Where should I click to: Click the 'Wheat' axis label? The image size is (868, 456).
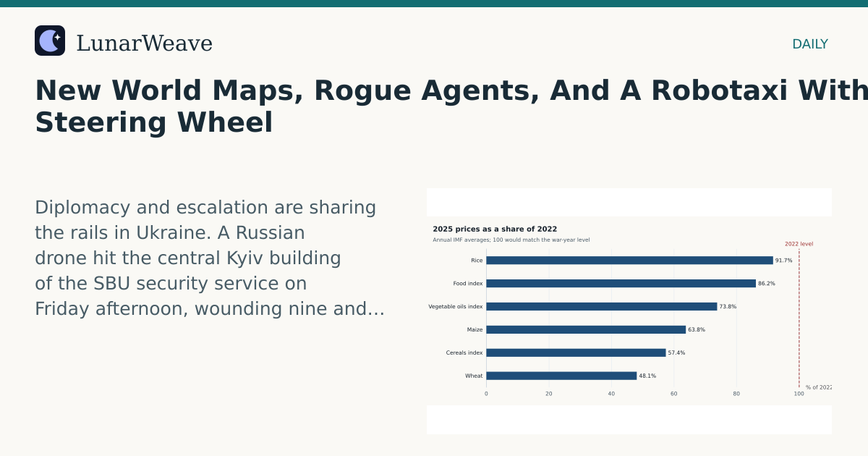coord(474,376)
